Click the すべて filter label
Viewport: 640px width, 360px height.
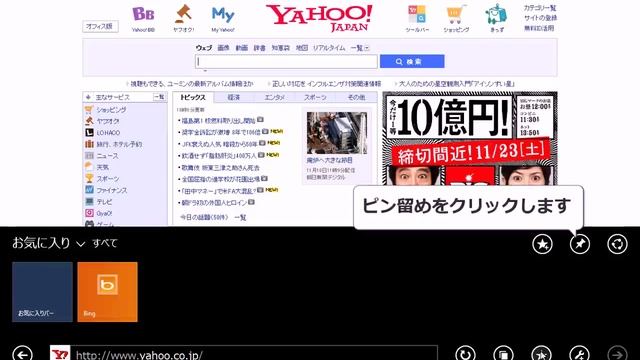point(105,243)
